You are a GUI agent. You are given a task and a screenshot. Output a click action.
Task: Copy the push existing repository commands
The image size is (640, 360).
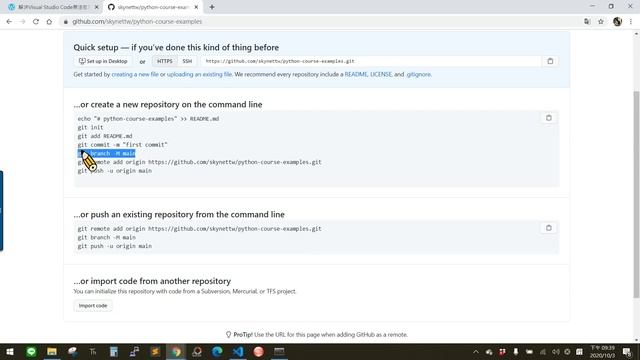point(549,228)
